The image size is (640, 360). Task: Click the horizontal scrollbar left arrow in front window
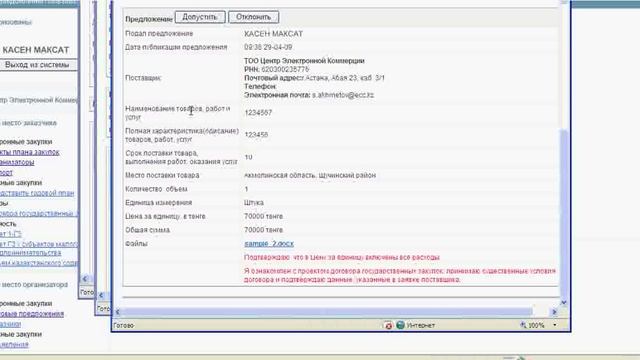(118, 312)
